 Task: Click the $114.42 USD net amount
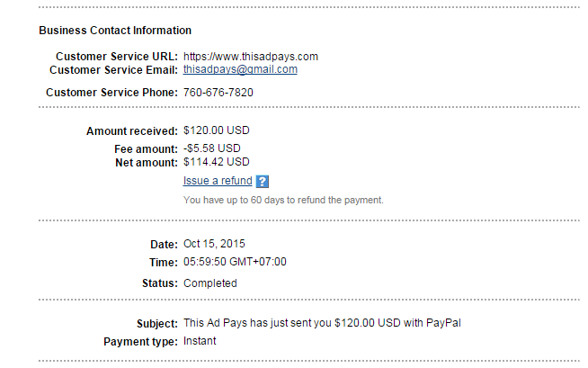[x=216, y=162]
